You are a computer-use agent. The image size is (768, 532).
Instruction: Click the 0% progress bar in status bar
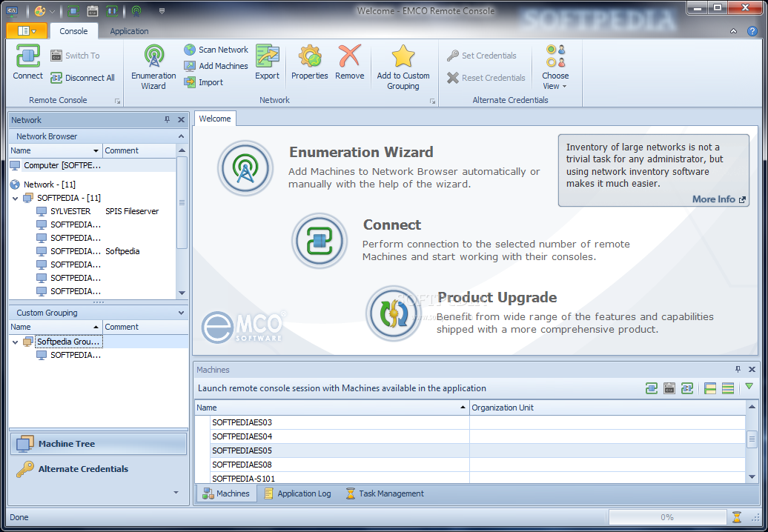[667, 517]
